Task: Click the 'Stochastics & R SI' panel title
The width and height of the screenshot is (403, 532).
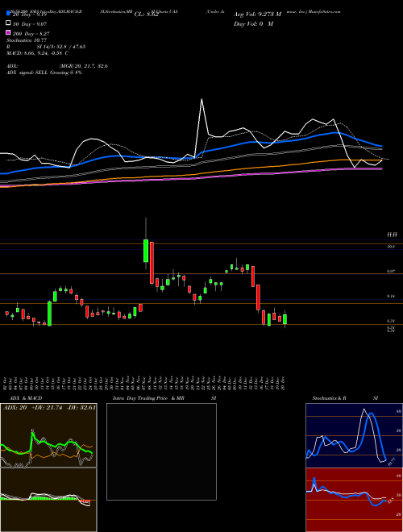Action: click(345, 398)
